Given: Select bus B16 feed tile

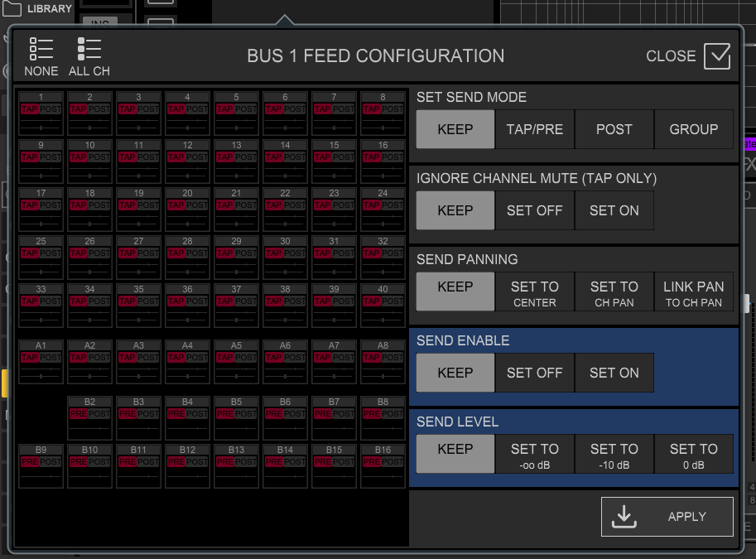Looking at the screenshot, I should click(x=383, y=466).
